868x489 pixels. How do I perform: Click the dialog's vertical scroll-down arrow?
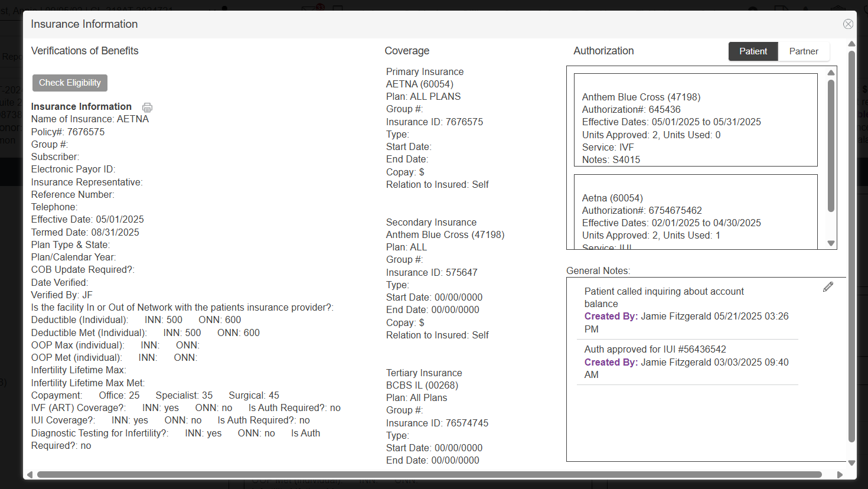tap(851, 463)
